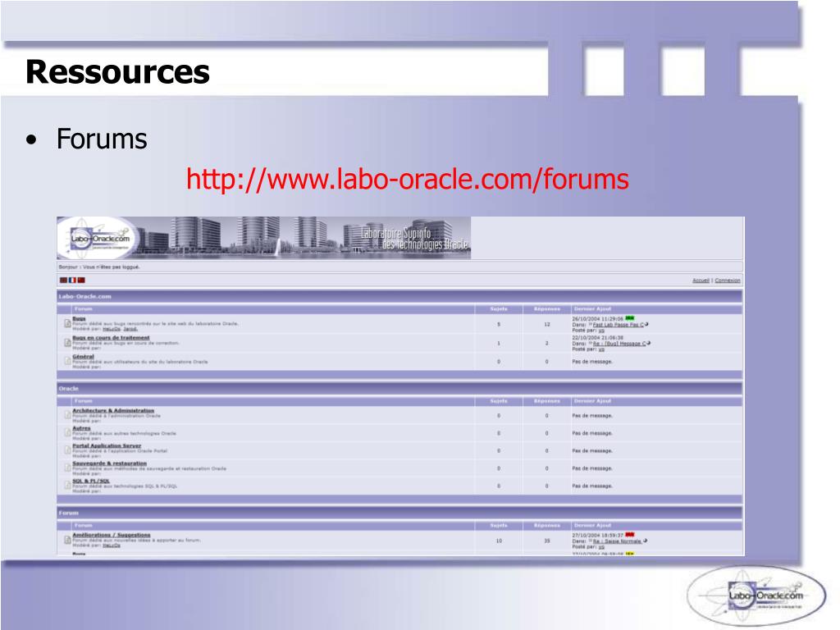Click the Labo-Oracle.com category header

[399, 296]
